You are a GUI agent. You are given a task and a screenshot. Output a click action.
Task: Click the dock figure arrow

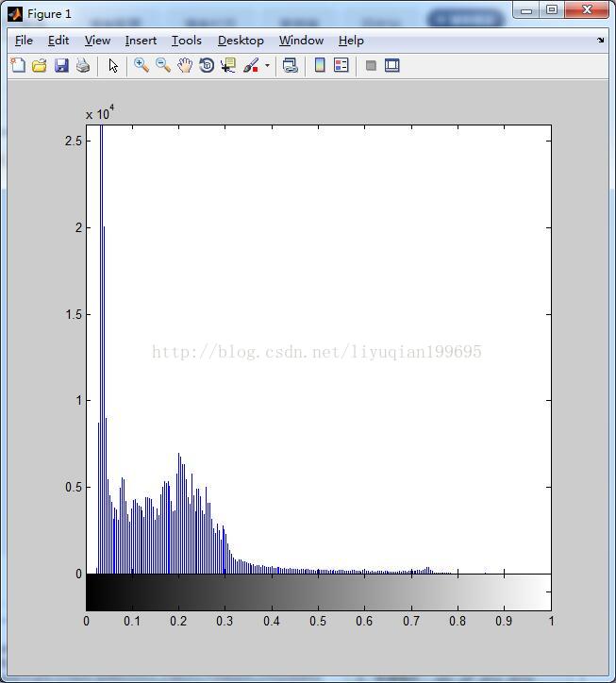click(601, 40)
